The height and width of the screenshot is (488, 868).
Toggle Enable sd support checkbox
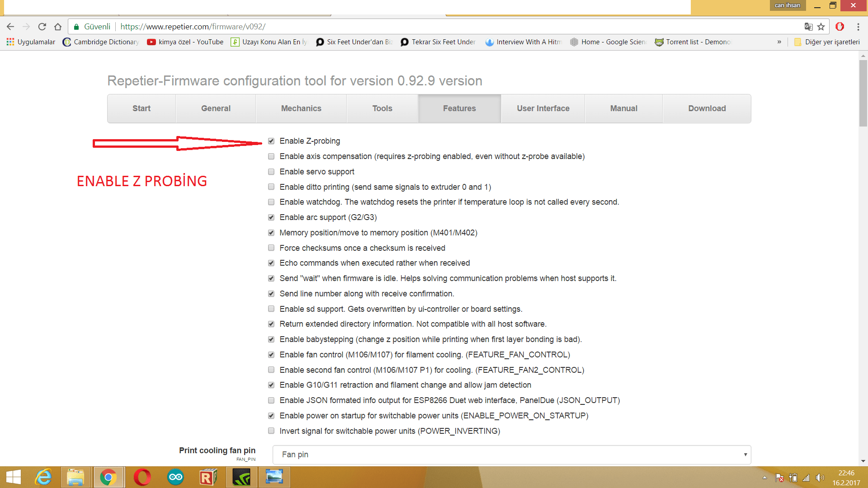pyautogui.click(x=271, y=309)
